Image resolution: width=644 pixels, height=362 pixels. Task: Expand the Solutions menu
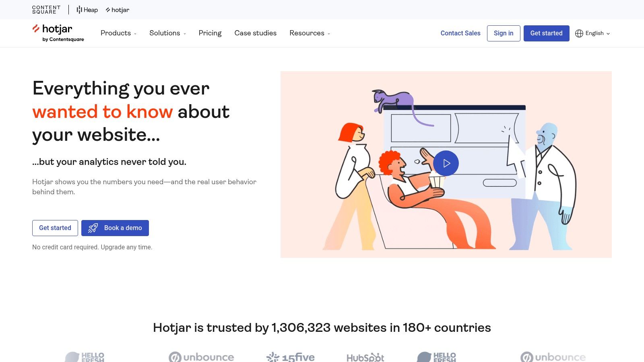point(167,33)
